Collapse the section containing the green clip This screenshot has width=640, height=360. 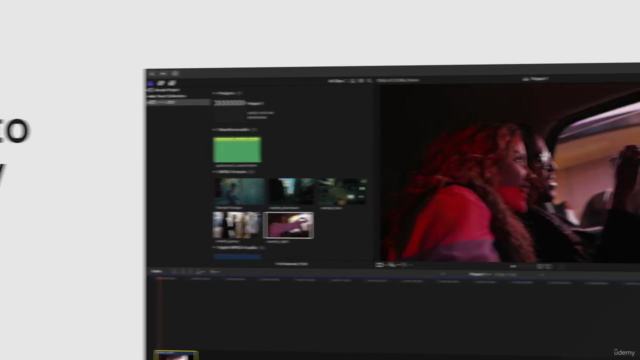tap(214, 130)
